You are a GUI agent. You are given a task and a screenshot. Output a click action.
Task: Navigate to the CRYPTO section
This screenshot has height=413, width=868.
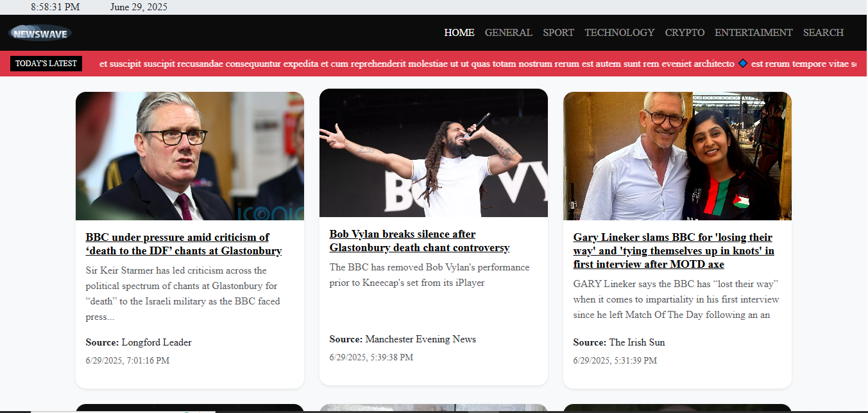point(685,32)
